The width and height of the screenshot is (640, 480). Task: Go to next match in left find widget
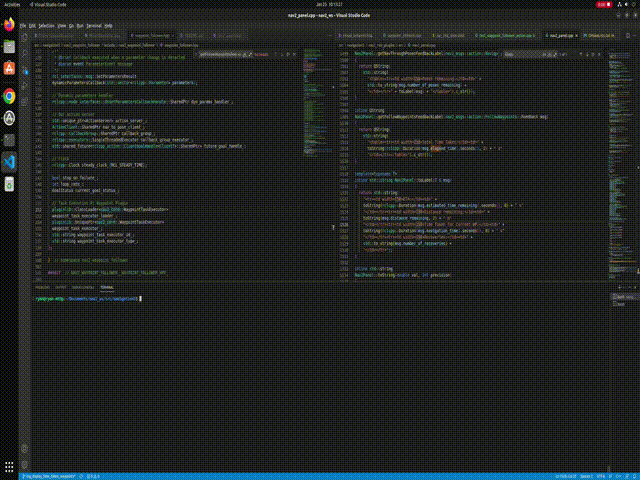click(x=282, y=54)
